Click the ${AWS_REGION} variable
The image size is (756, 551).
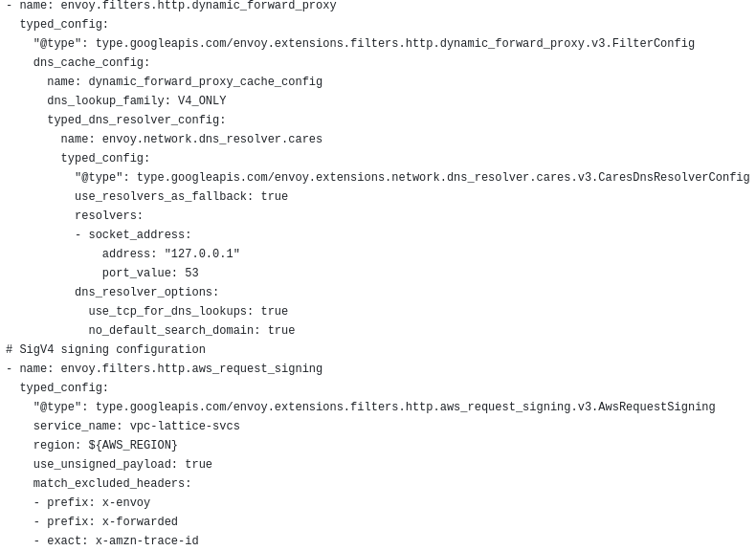[133, 445]
